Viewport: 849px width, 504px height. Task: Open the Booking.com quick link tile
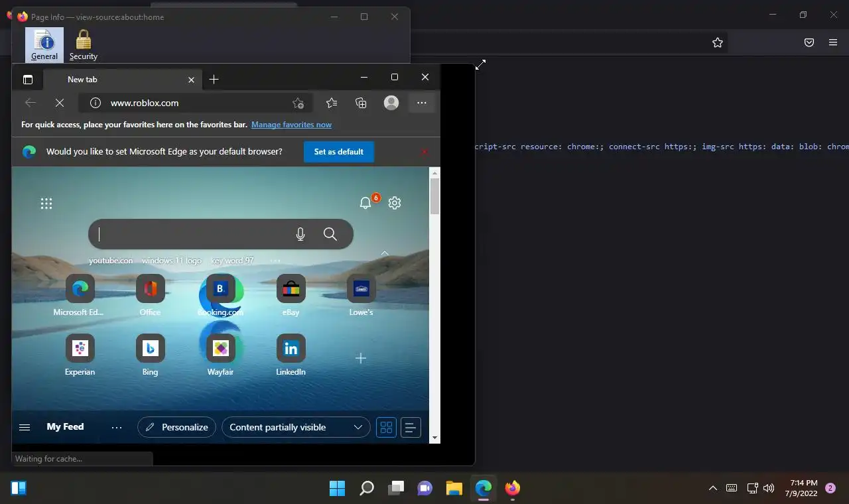click(221, 296)
